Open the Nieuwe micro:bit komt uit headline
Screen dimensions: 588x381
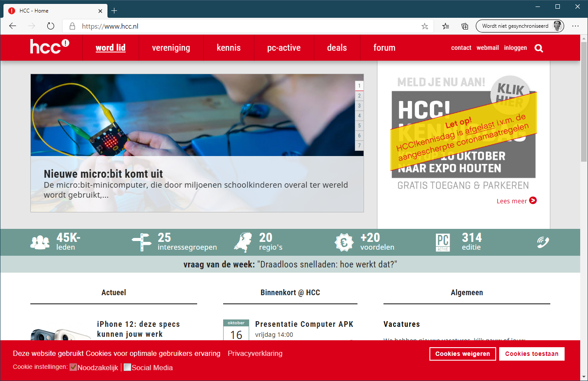coord(103,174)
